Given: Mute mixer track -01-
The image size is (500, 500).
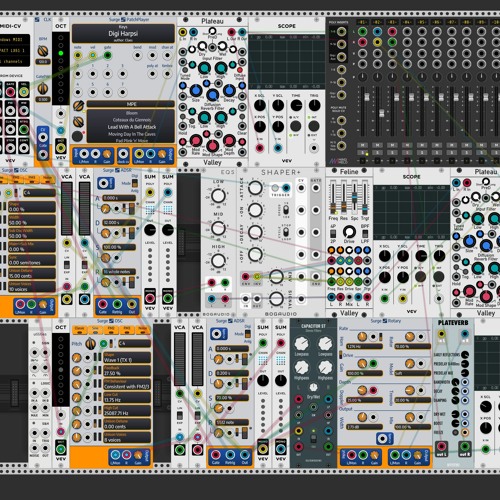Looking at the screenshot, I should click(362, 145).
